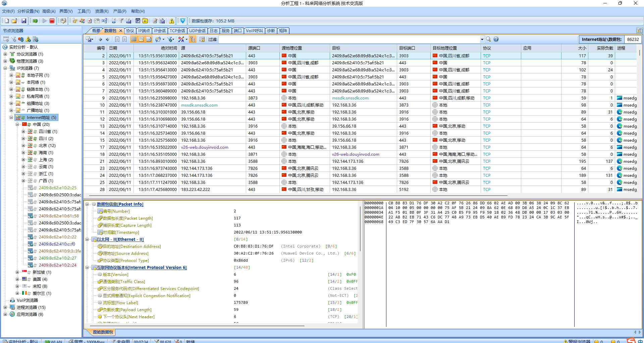Click the next bookmark icon in packet toolbar
Screen dimensions: 644x343
(x=124, y=40)
